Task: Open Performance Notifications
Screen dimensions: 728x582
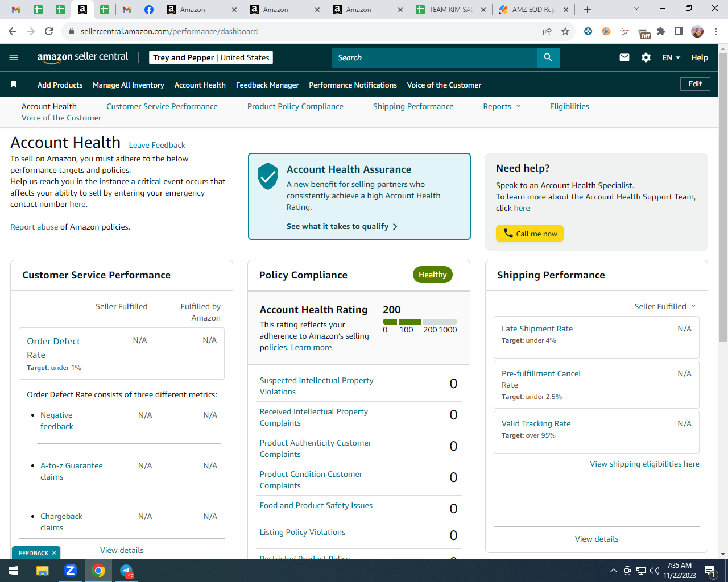Action: 353,85
